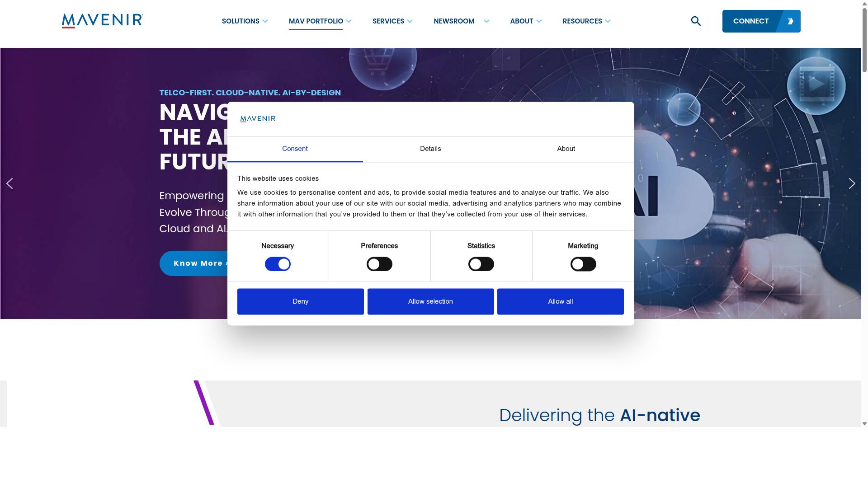Switch to the About tab in cookie dialog
This screenshot has height=488, width=868.
click(x=566, y=149)
